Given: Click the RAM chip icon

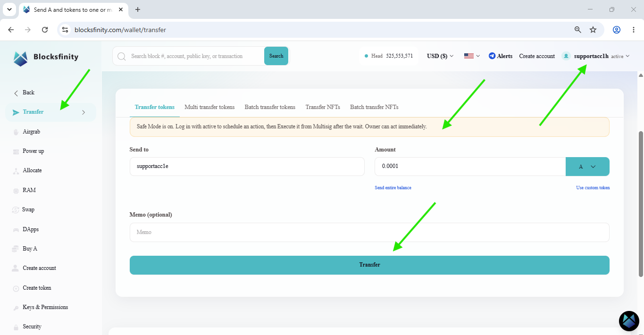Looking at the screenshot, I should click(16, 191).
